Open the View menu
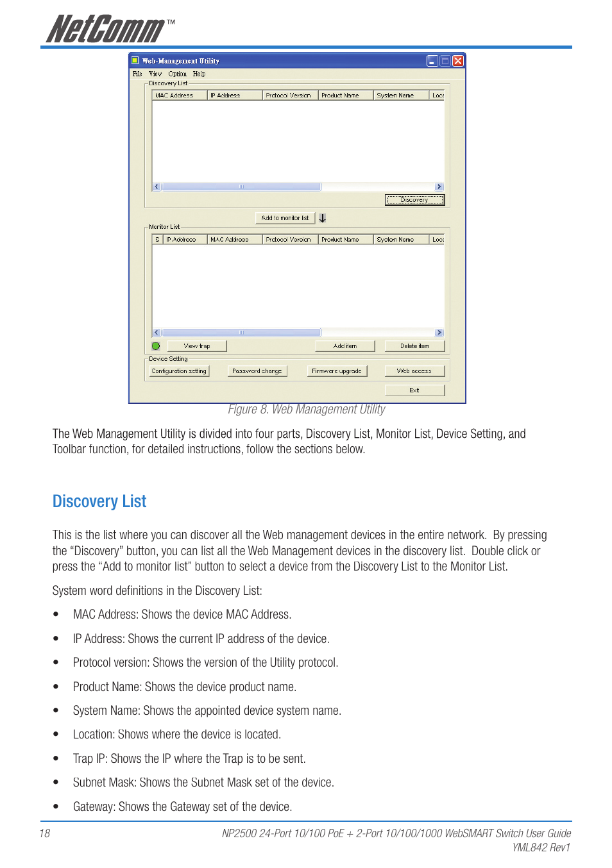The width and height of the screenshot is (612, 868). [x=155, y=74]
